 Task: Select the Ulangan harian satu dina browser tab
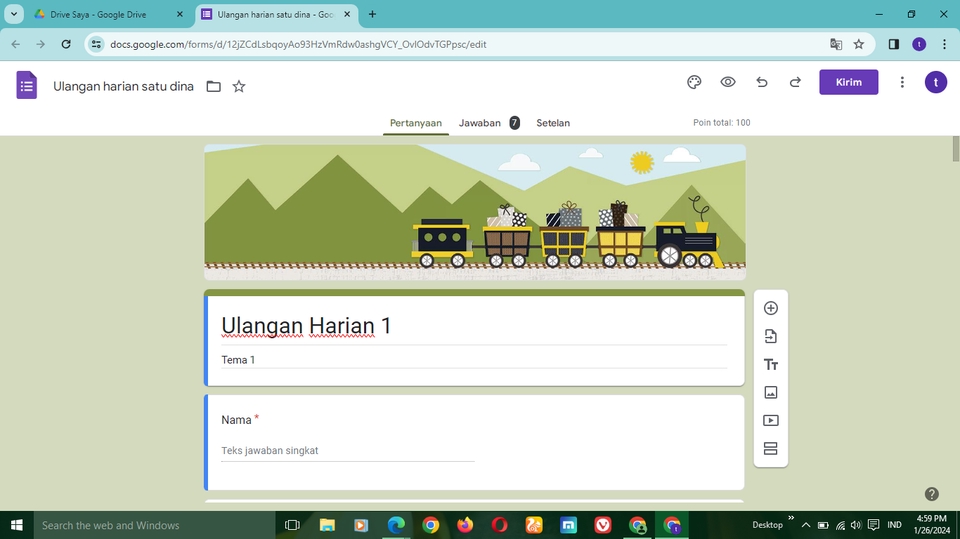pos(276,14)
